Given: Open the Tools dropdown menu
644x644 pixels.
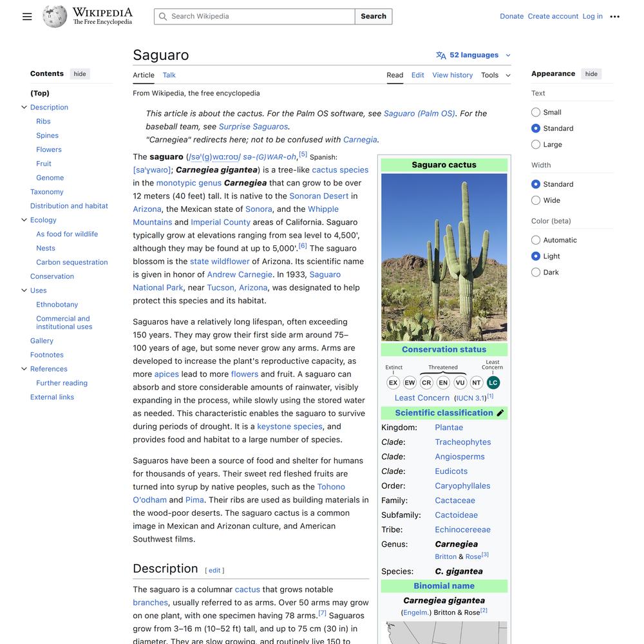Looking at the screenshot, I should click(496, 75).
